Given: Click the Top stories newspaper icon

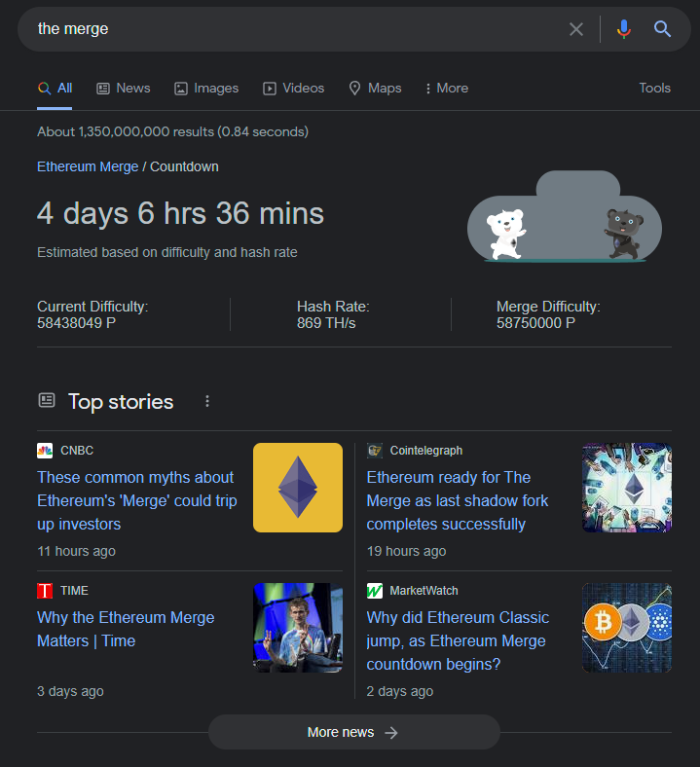Looking at the screenshot, I should pos(47,401).
